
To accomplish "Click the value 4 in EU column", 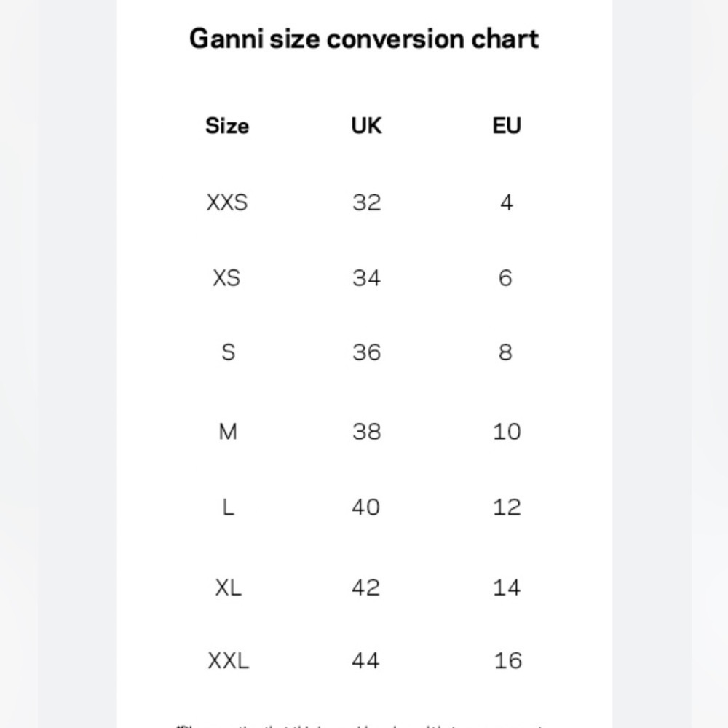I will point(507,202).
